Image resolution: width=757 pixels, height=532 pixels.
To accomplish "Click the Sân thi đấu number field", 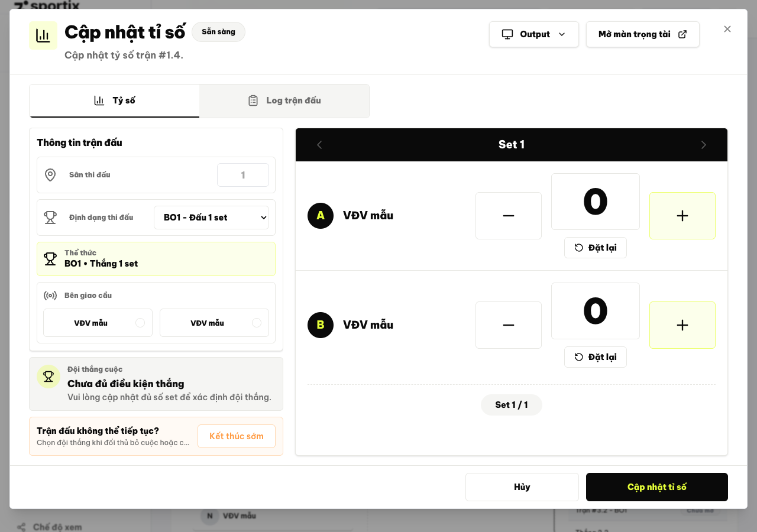I will [x=243, y=175].
